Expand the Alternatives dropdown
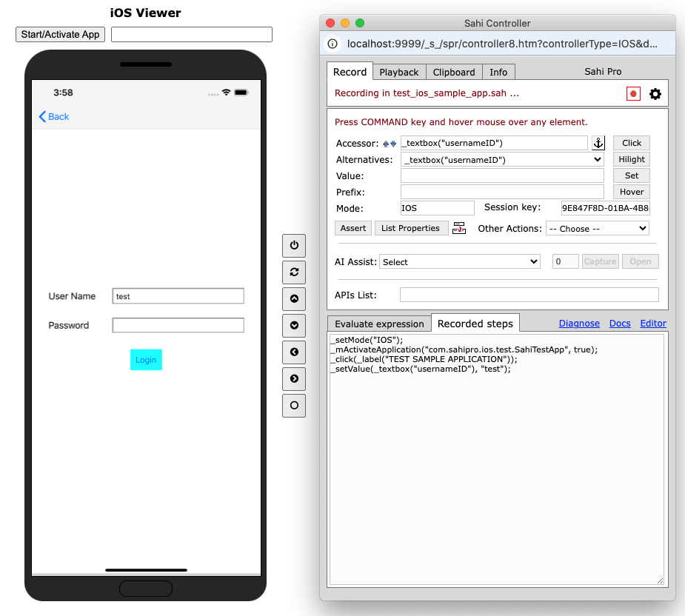Image resolution: width=685 pixels, height=616 pixels. click(x=502, y=159)
